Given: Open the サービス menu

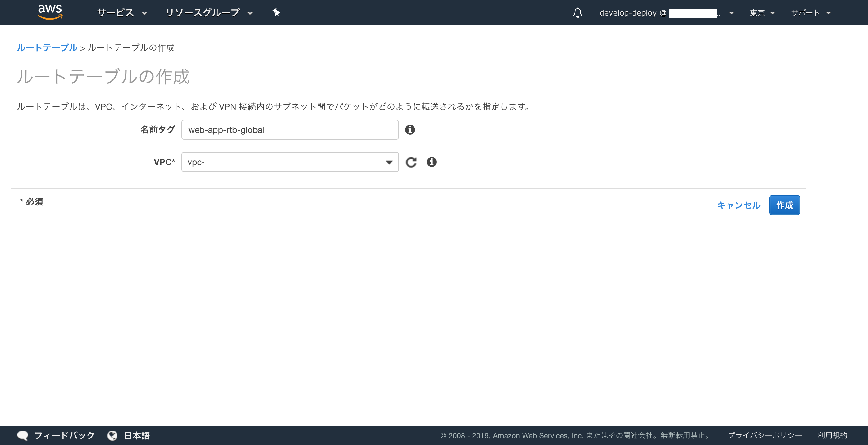Looking at the screenshot, I should point(122,13).
